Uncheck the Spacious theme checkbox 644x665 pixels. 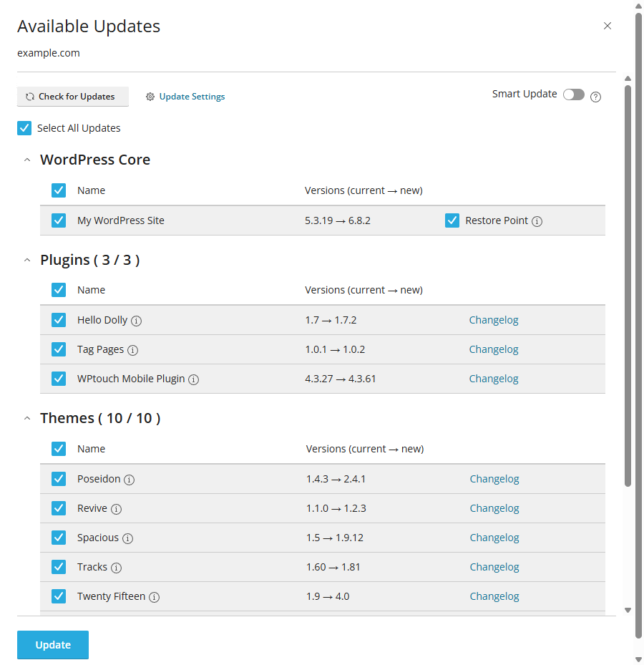(x=59, y=538)
